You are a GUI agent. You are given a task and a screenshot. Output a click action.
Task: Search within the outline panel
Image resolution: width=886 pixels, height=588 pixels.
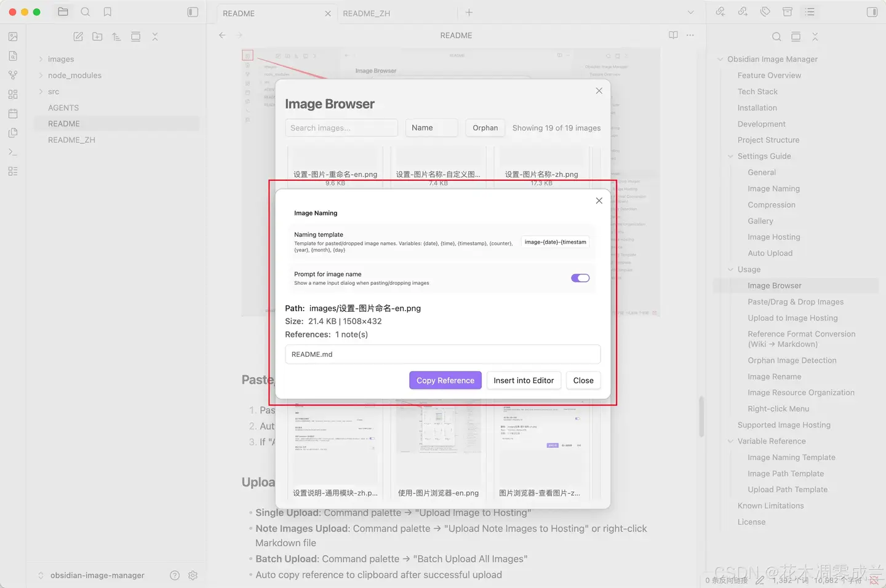click(776, 37)
